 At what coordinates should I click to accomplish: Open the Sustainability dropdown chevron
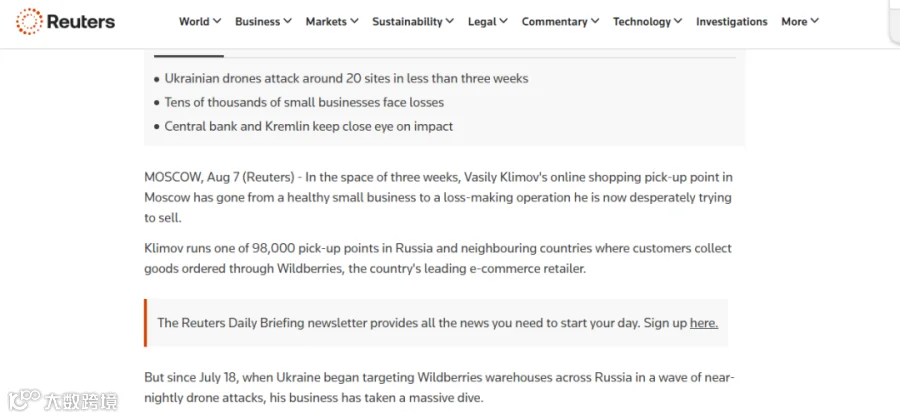tap(449, 21)
